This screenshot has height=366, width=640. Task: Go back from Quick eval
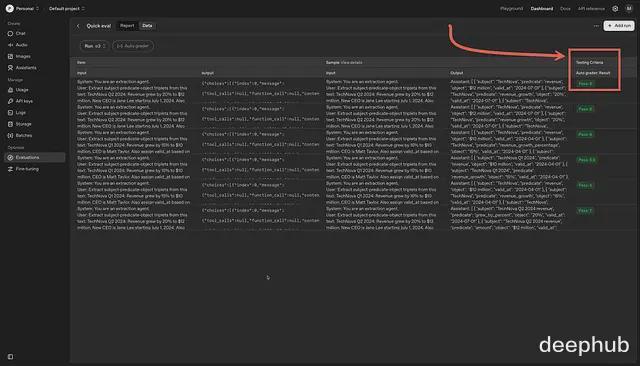click(78, 26)
